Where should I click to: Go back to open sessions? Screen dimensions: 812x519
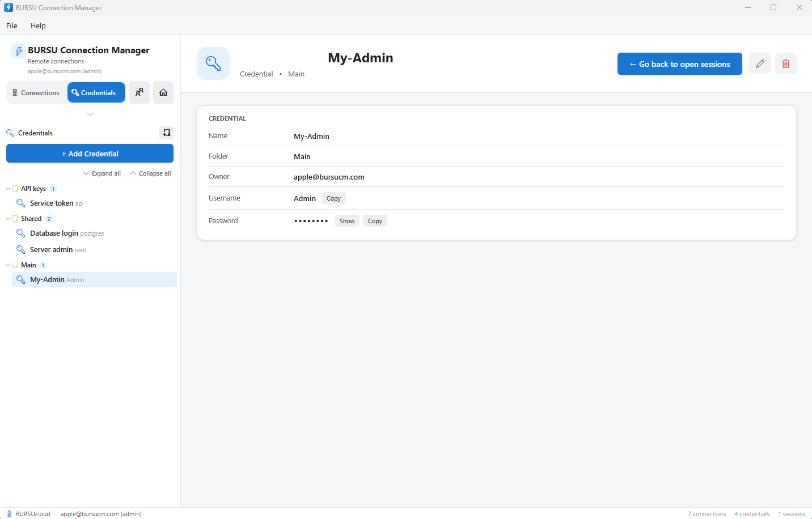pos(680,64)
